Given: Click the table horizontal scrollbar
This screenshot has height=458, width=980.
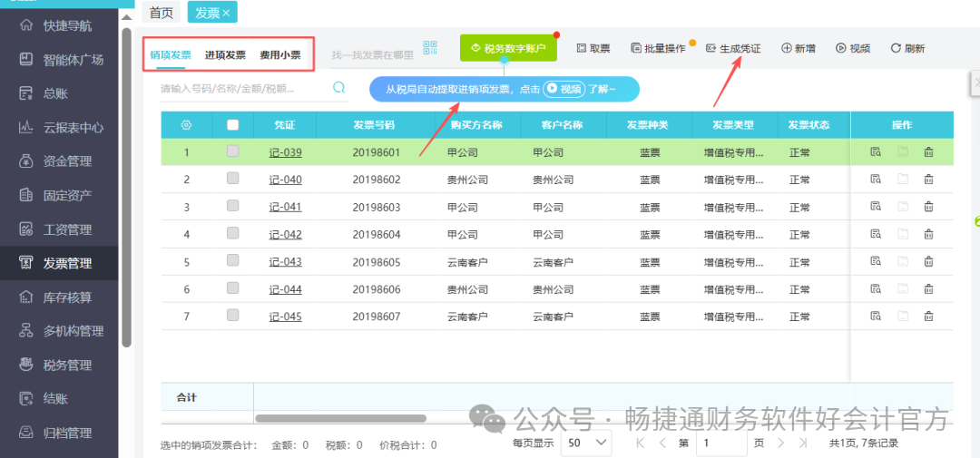Looking at the screenshot, I should [340, 418].
